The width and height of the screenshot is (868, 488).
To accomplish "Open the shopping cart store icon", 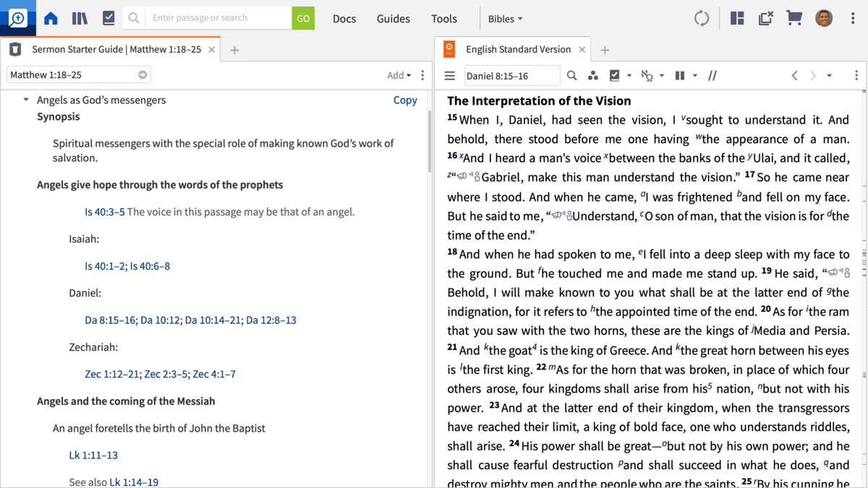I will [x=794, y=19].
